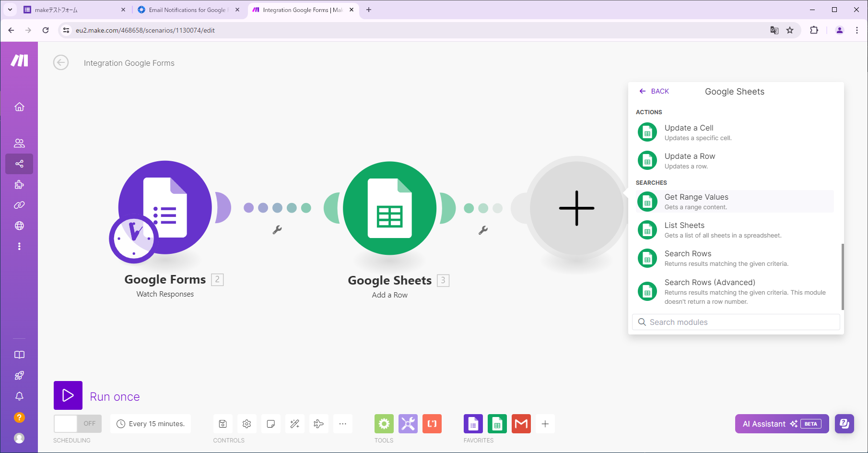
Task: Open user profile avatar in sidebar
Action: (x=19, y=438)
